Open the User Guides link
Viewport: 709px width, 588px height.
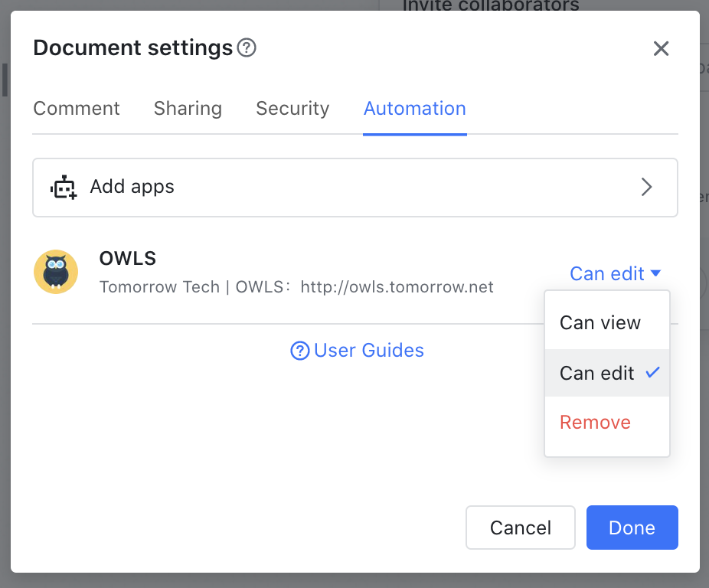tap(369, 351)
